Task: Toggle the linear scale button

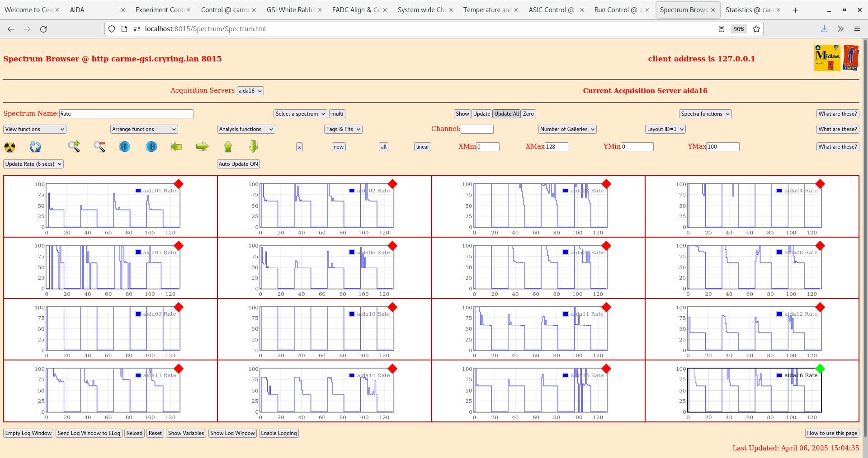Action: 422,147
